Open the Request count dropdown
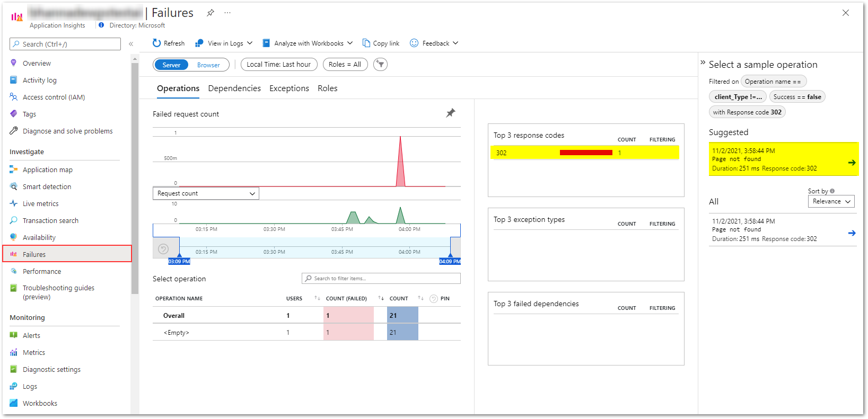This screenshot has height=419, width=868. click(206, 193)
